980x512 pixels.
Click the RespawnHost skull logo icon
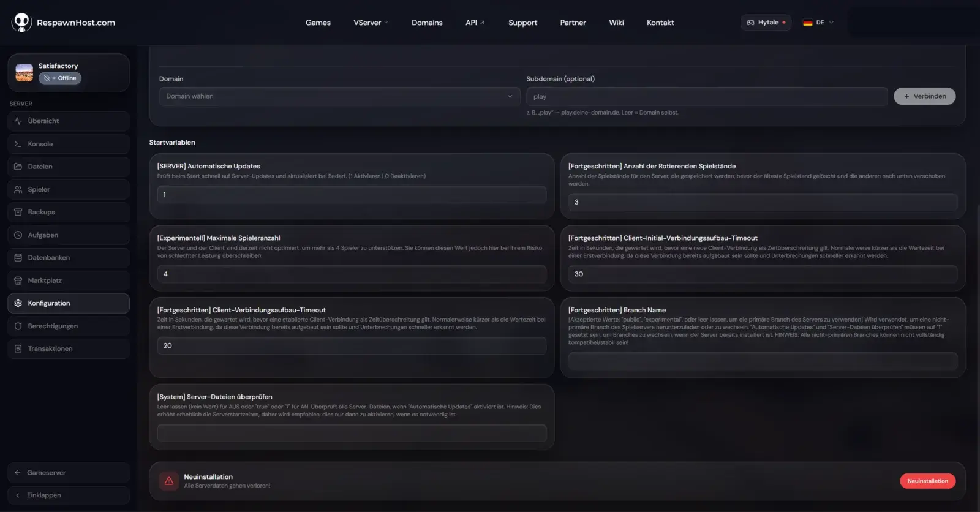[21, 23]
